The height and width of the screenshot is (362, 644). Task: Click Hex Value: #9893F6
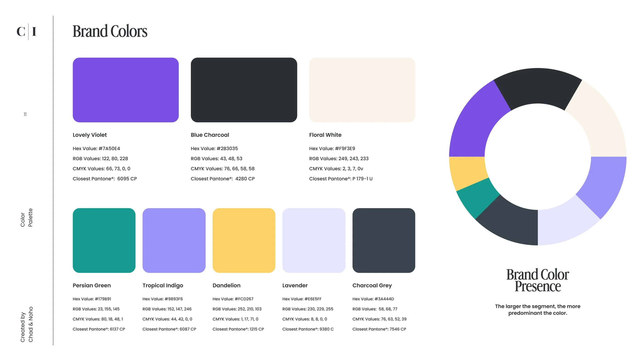click(x=163, y=299)
